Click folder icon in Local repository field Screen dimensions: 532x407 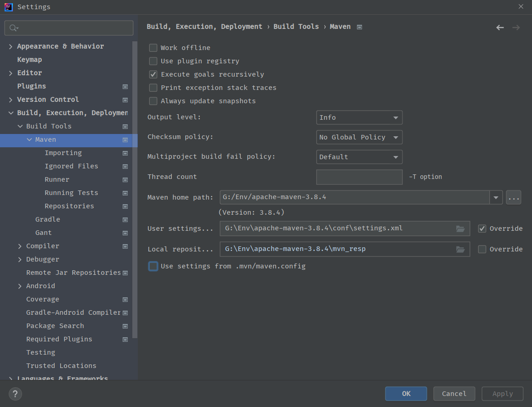point(460,249)
